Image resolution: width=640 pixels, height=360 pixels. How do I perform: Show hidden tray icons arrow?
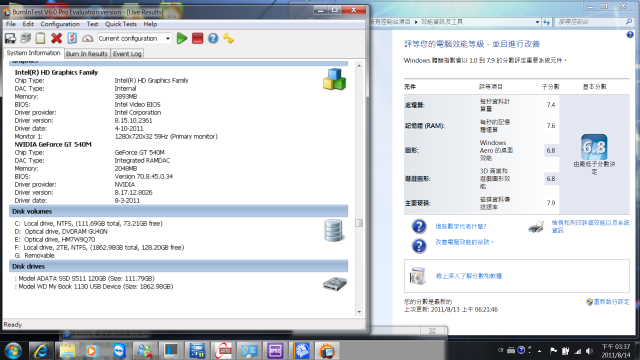539,351
